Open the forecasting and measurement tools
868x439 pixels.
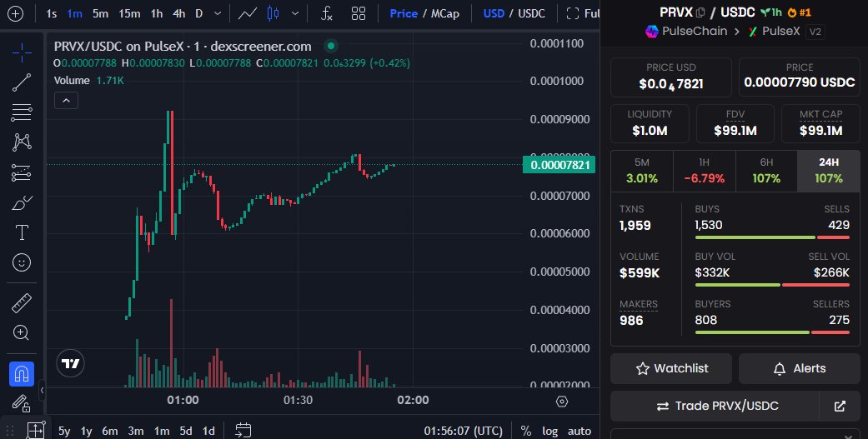pos(22,172)
